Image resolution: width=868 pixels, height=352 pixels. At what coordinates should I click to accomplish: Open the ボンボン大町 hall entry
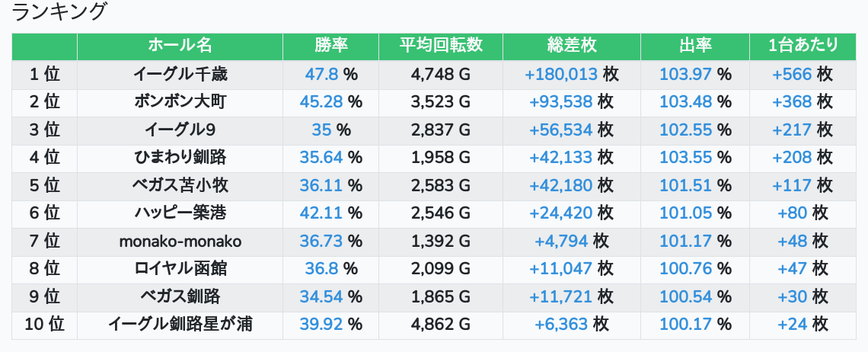[x=180, y=102]
